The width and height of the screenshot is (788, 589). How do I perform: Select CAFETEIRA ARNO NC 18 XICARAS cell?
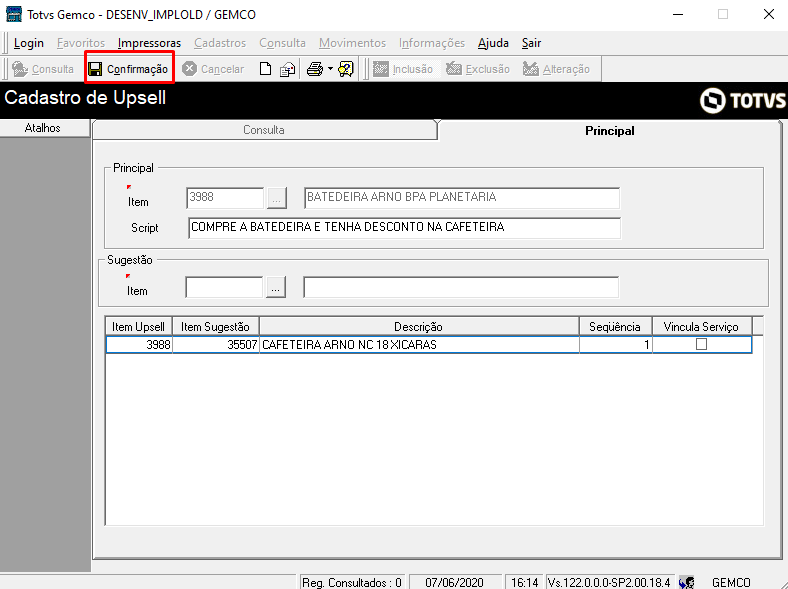click(x=419, y=345)
